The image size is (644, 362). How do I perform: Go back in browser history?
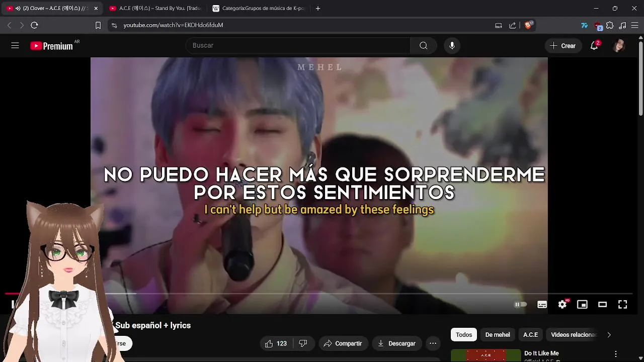(x=9, y=25)
